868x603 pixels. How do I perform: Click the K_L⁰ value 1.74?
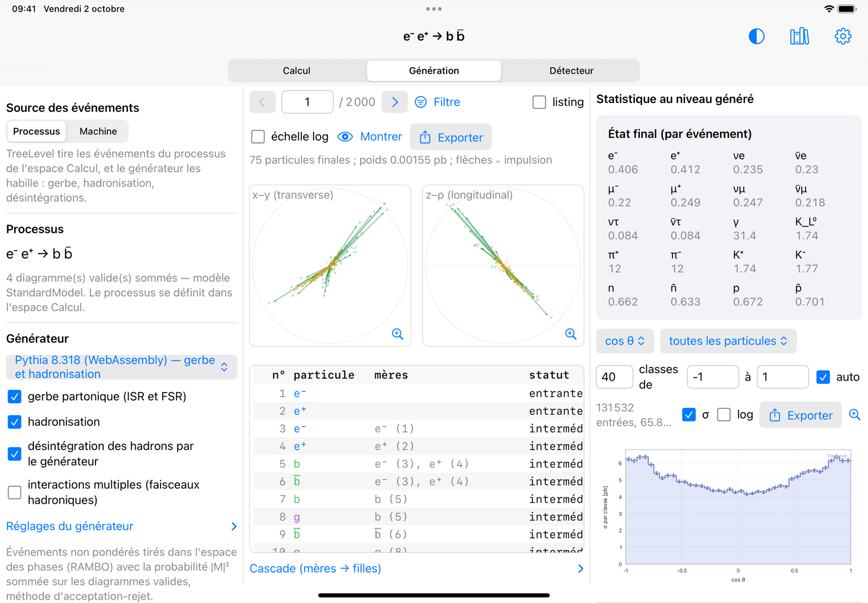[x=807, y=236]
